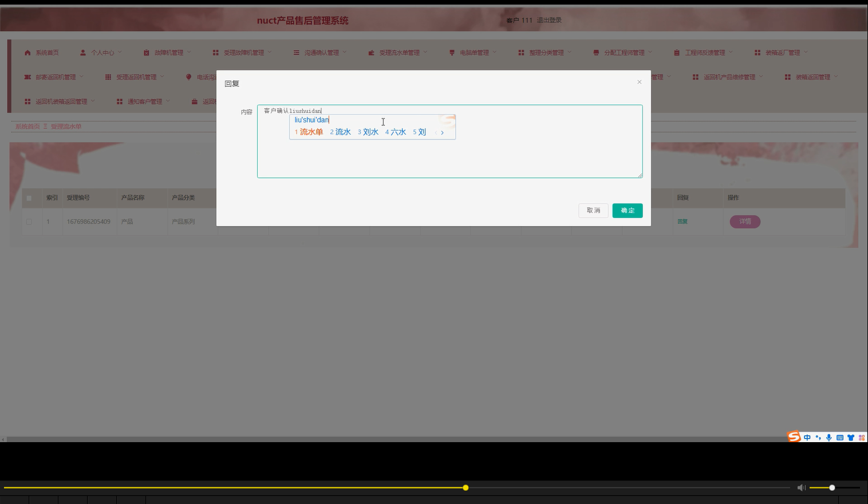
Task: Click the 分配工程师管理 menu icon
Action: tap(596, 53)
